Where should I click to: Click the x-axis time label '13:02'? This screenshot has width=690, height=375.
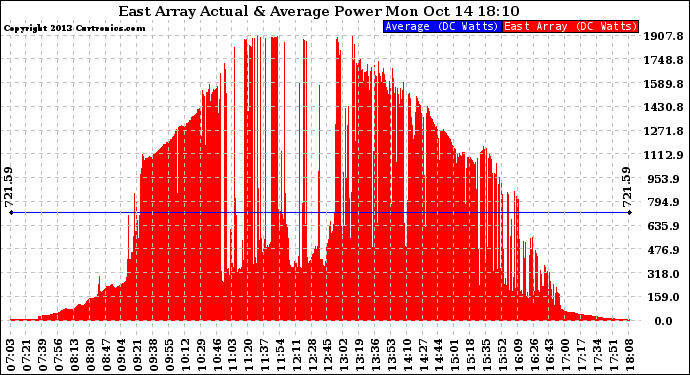(344, 355)
